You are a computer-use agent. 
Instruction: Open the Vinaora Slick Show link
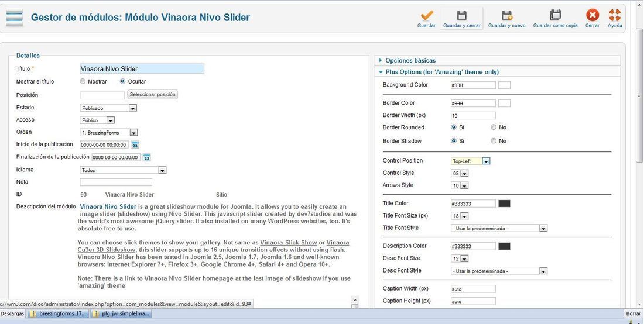(x=288, y=243)
